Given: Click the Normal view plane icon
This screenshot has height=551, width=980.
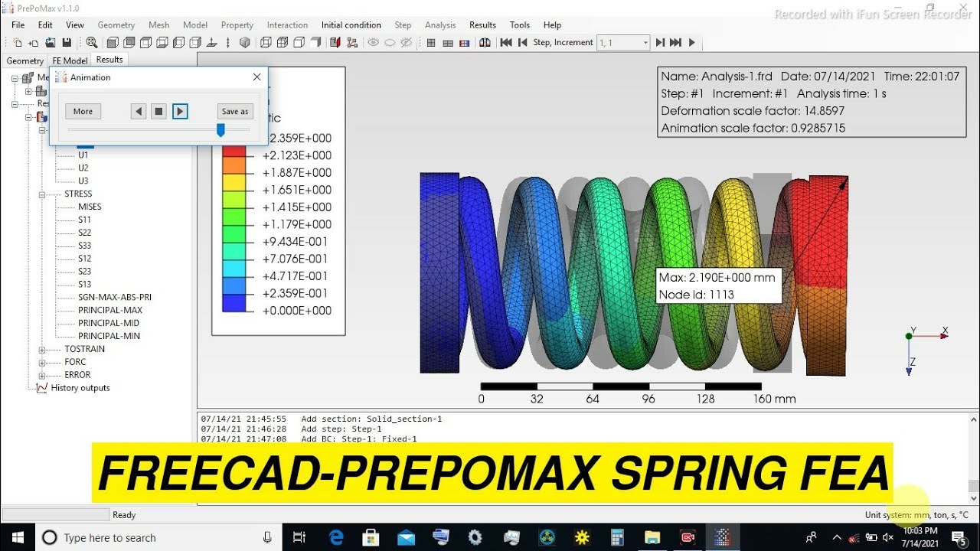Looking at the screenshot, I should (x=211, y=43).
